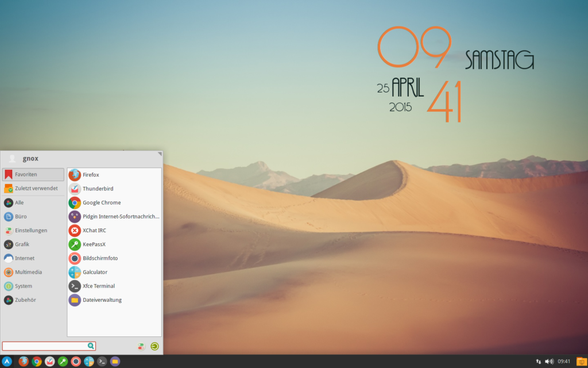Launch the Galculator calculator
This screenshot has height=368, width=588.
coord(94,272)
